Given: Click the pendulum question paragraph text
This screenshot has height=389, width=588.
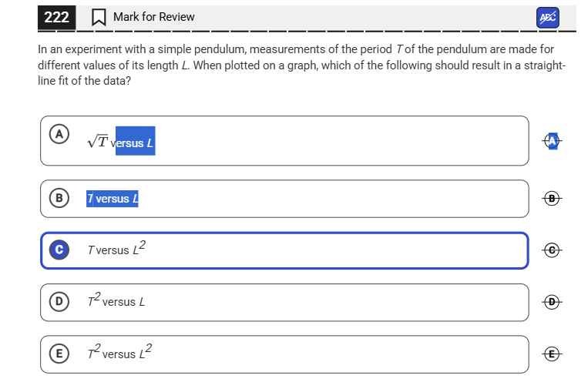Looking at the screenshot, I should click(301, 65).
